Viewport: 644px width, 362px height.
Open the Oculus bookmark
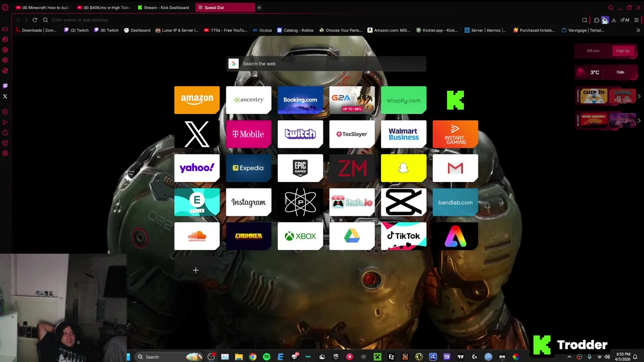pyautogui.click(x=262, y=30)
